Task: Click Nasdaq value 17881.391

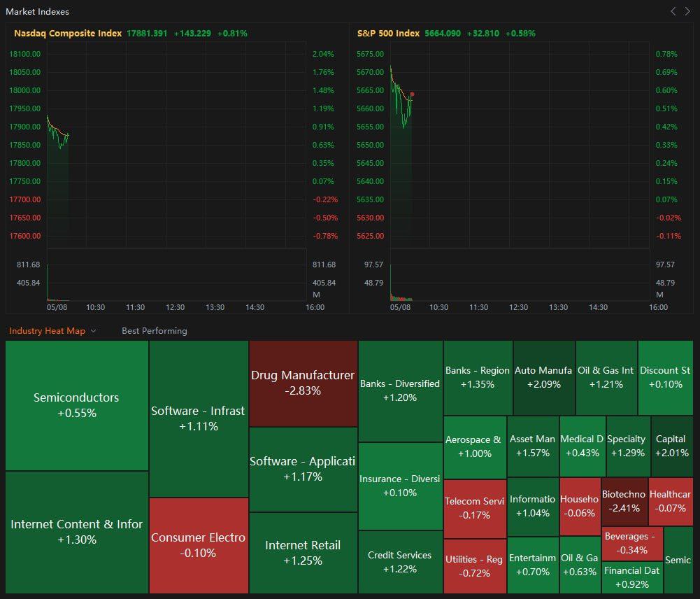Action: tap(147, 33)
